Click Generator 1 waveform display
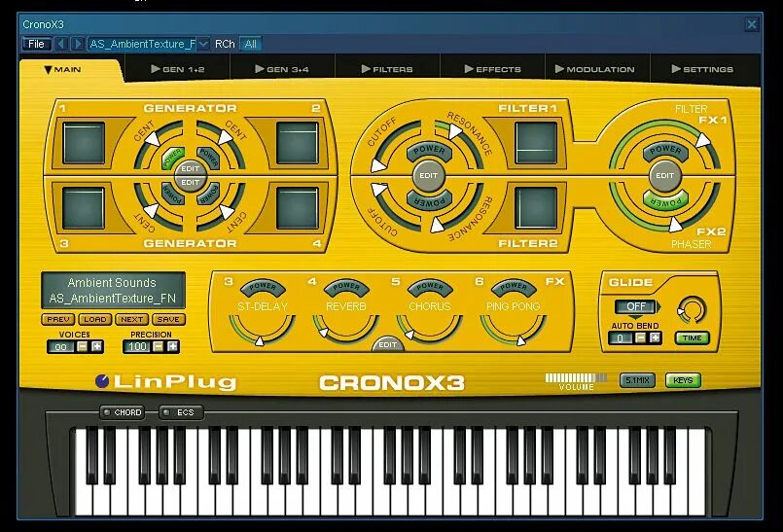Image resolution: width=783 pixels, height=532 pixels. point(84,143)
